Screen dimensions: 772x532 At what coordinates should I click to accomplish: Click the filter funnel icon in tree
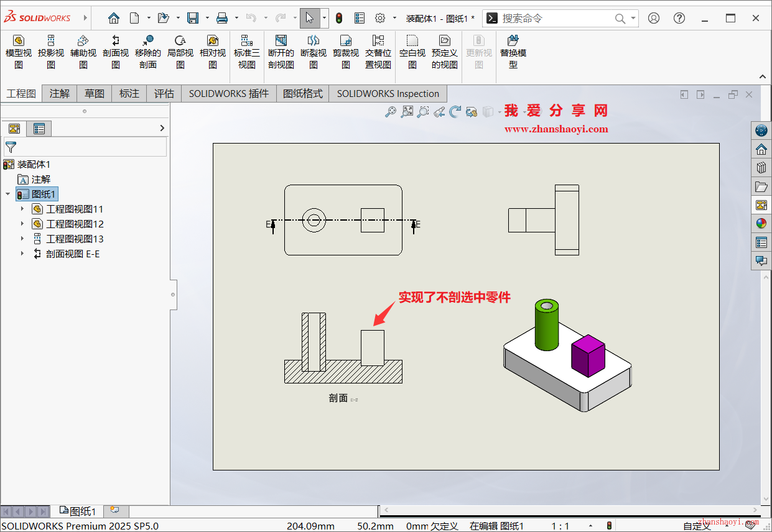coord(11,147)
